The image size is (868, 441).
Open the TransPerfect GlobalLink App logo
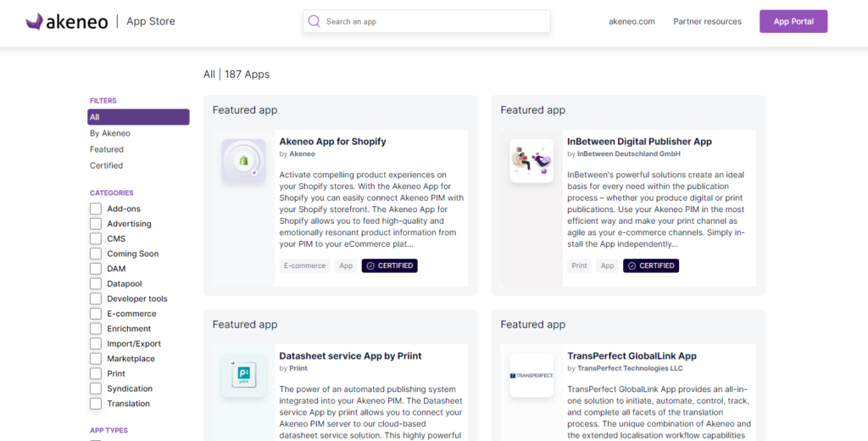(531, 375)
